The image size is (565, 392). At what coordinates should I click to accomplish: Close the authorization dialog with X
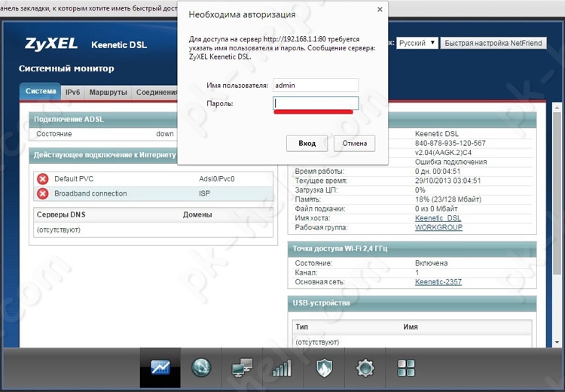click(380, 10)
